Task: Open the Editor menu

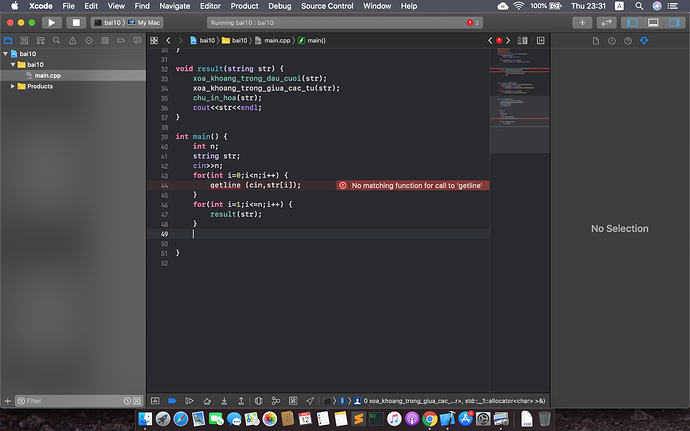Action: click(210, 6)
